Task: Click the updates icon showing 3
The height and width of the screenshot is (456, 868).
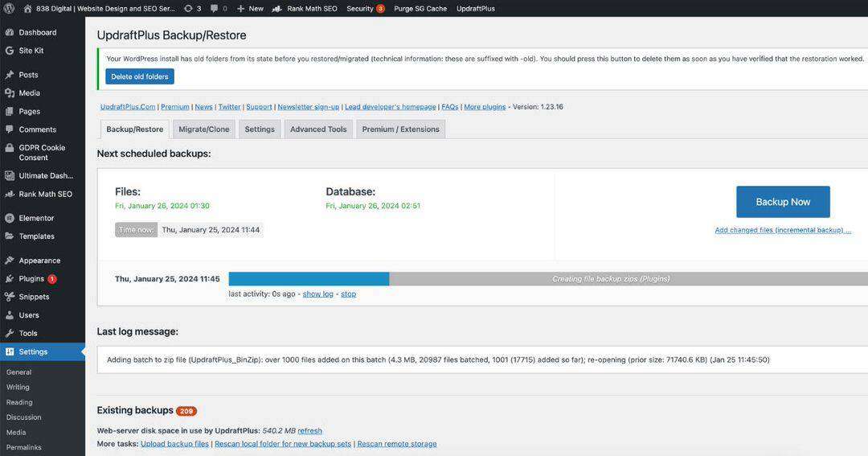Action: [188, 8]
